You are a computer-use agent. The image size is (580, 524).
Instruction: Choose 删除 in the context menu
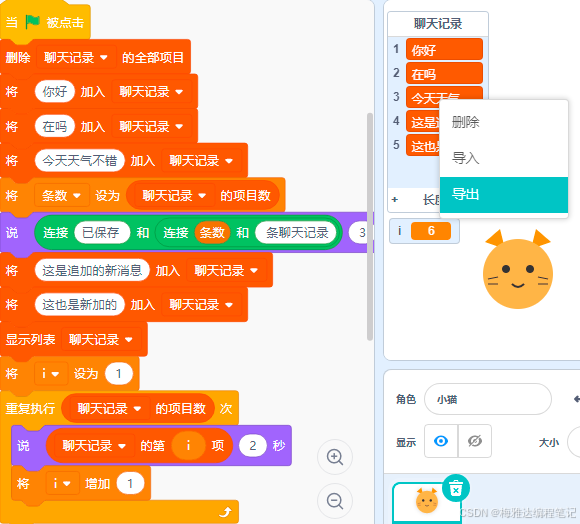tap(504, 122)
